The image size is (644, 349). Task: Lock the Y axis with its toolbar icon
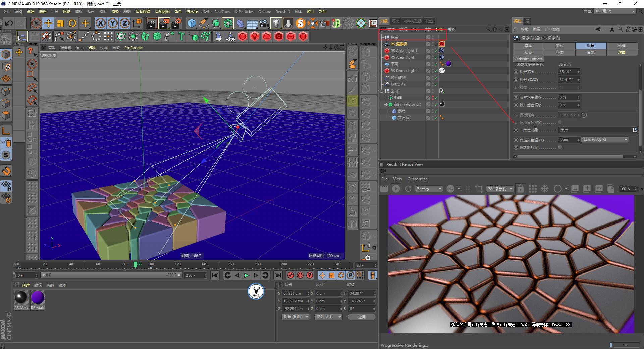click(112, 23)
